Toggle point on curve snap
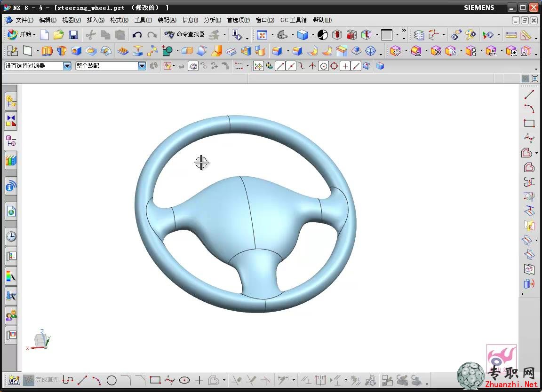Screen dimensions: 542x392 356,66
